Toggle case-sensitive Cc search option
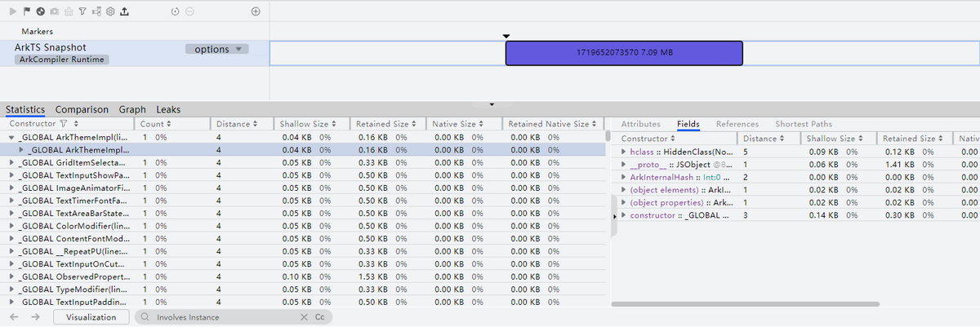This screenshot has height=327, width=980. click(x=319, y=317)
